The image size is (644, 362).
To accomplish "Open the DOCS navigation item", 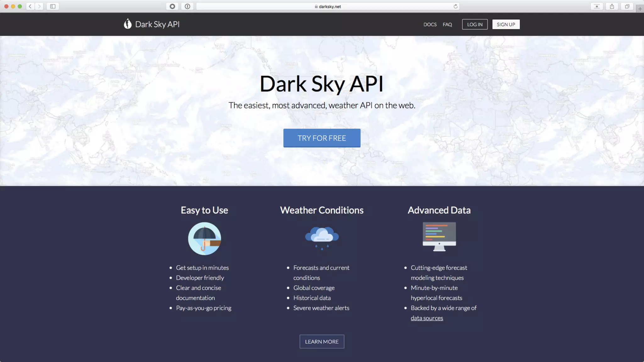I will click(430, 25).
